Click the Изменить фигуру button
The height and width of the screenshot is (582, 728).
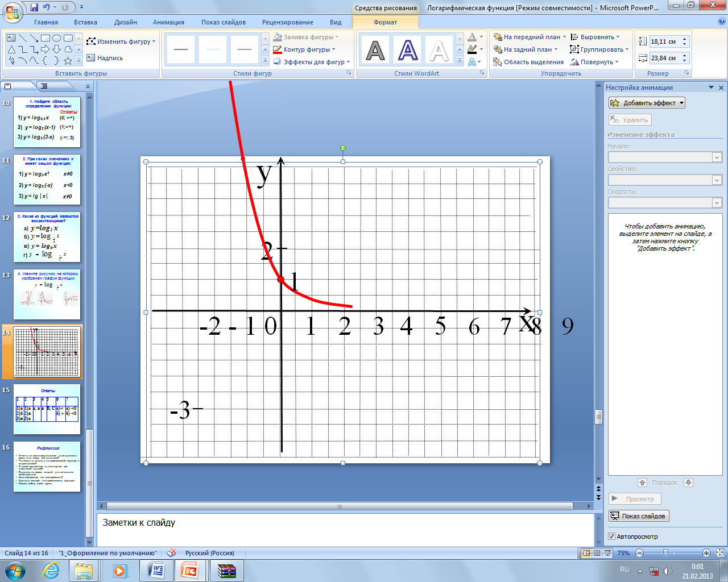121,41
